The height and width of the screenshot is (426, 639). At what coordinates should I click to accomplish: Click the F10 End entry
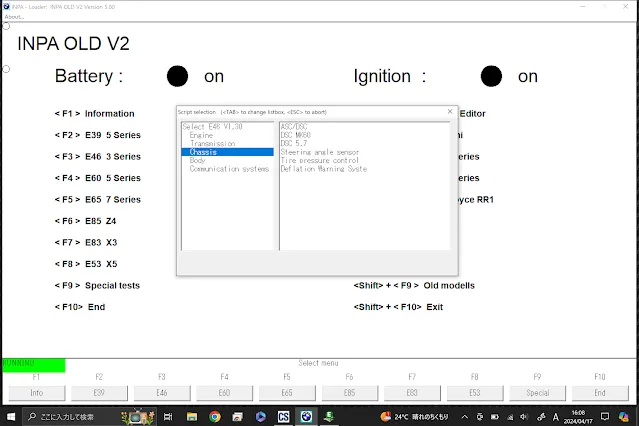pos(80,307)
